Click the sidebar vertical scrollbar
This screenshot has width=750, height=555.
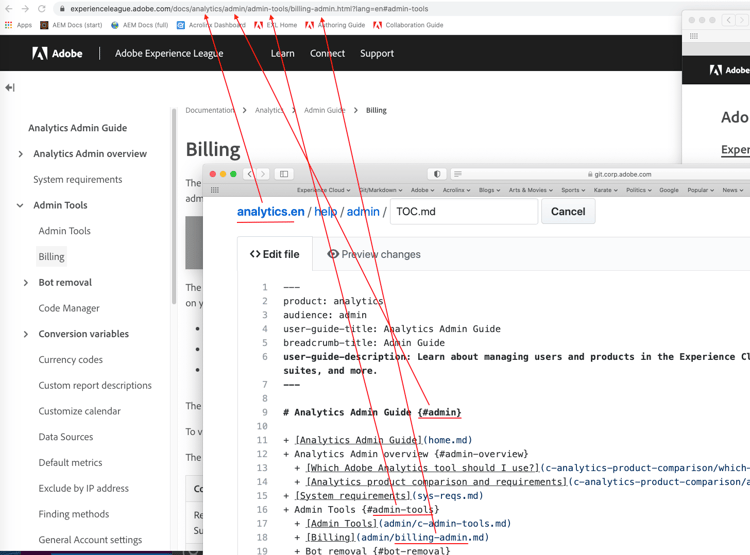point(174,206)
